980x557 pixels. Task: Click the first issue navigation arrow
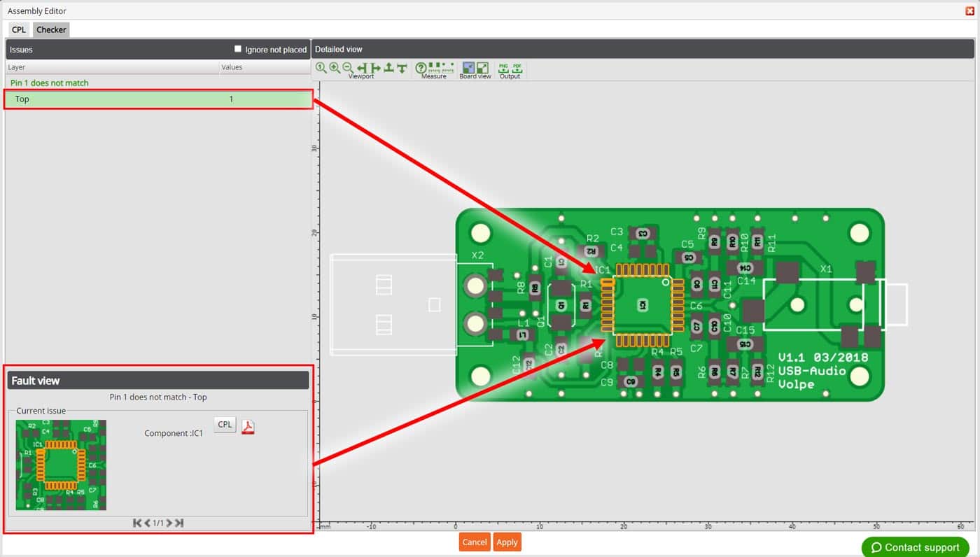137,523
